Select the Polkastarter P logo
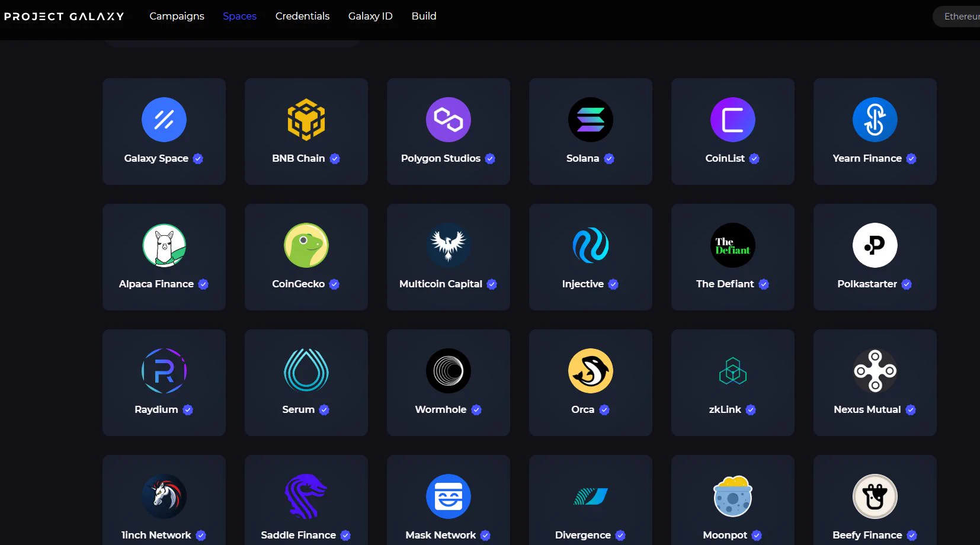Viewport: 980px width, 545px height. pyautogui.click(x=875, y=245)
